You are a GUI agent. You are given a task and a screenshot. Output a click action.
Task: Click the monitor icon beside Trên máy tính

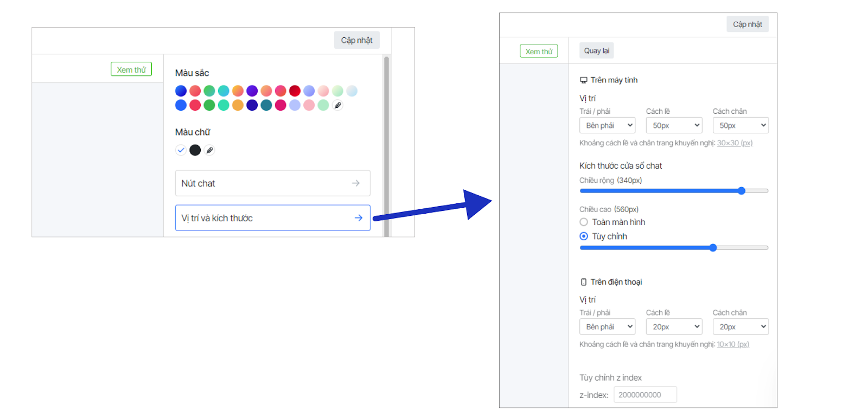click(x=584, y=80)
